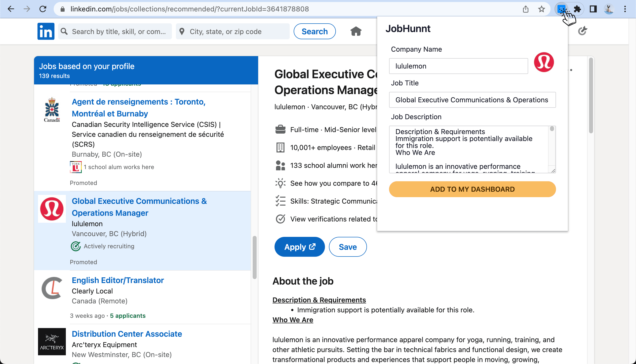636x364 pixels.
Task: Click the reload/refresh page icon
Action: click(43, 9)
